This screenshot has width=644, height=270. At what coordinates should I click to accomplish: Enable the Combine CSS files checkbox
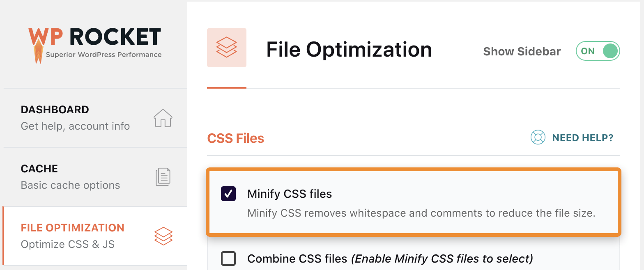[228, 259]
